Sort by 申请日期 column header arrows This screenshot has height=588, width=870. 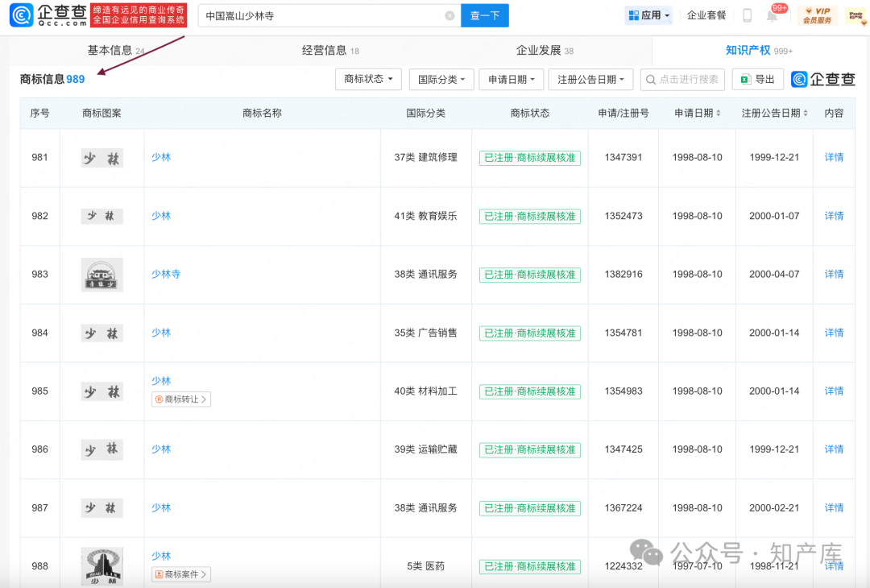coord(718,113)
